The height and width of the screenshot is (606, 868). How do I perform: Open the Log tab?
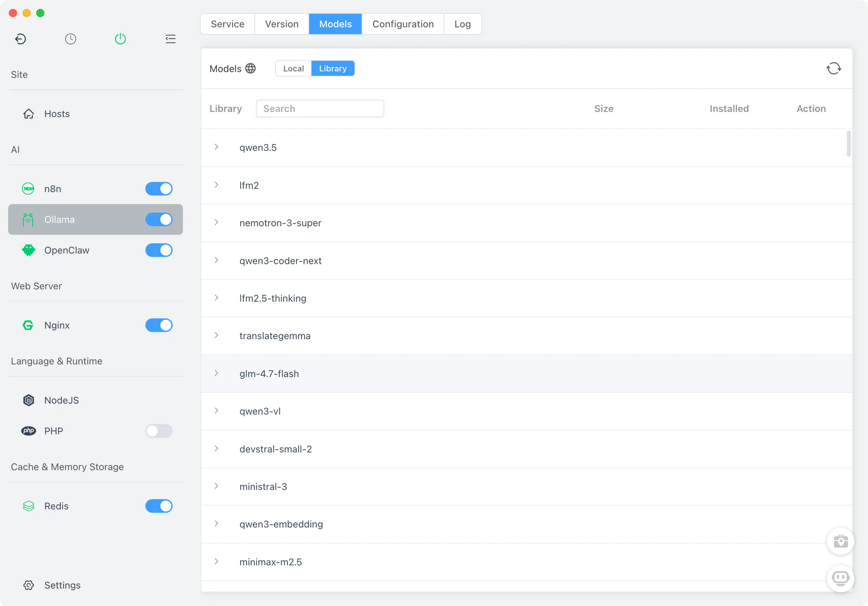(x=462, y=24)
